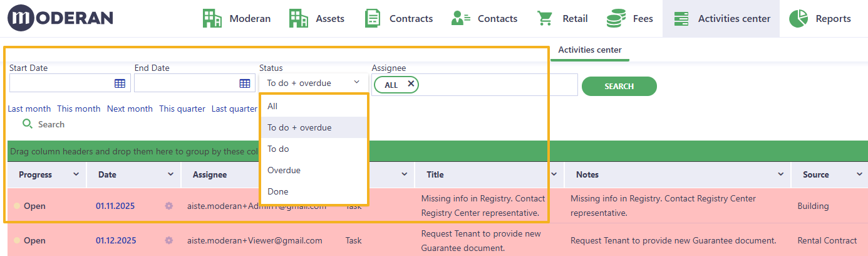The width and height of the screenshot is (868, 256).
Task: Click Rental Contract source cell
Action: click(x=827, y=240)
